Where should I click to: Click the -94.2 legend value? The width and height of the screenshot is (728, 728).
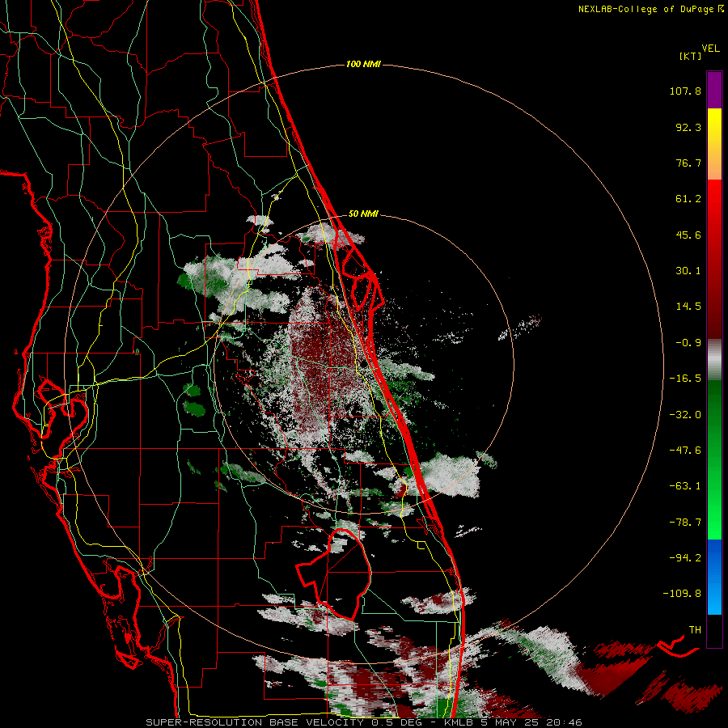coord(685,558)
